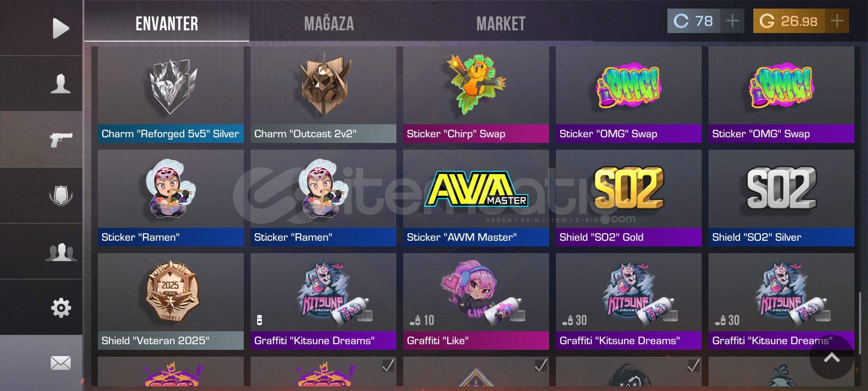Switch to the MARKET tab

(x=501, y=24)
